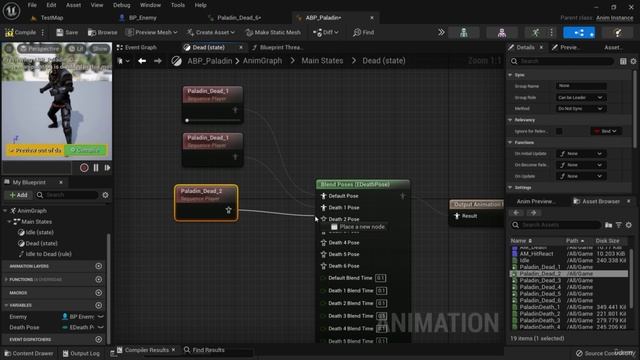Viewport: 640px width, 360px height.
Task: Open the Event Graph tab
Action: (137, 47)
